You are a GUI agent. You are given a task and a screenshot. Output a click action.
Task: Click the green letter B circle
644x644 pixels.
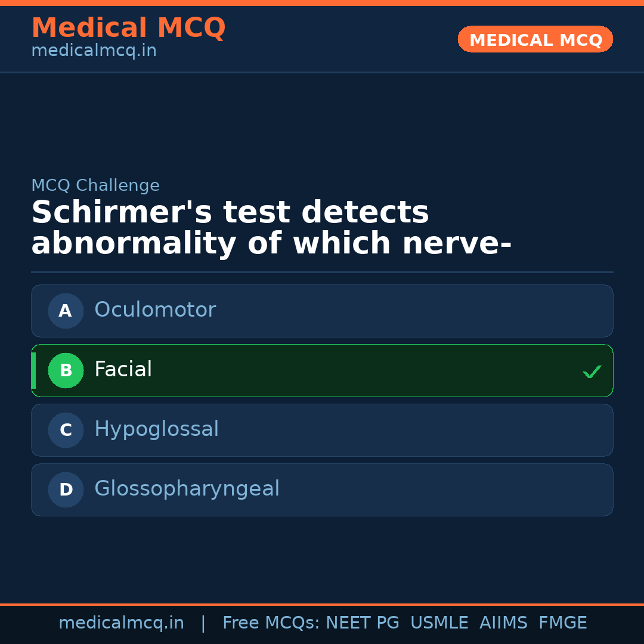(66, 370)
